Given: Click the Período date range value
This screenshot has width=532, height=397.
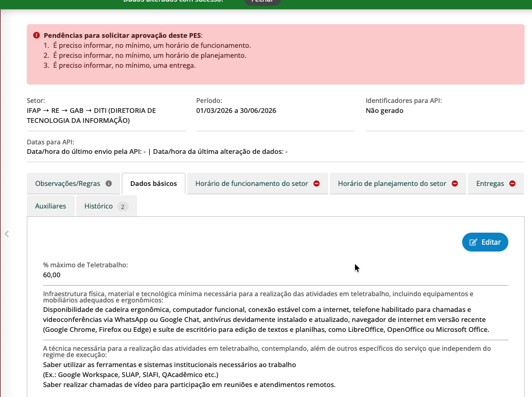Looking at the screenshot, I should tap(236, 111).
